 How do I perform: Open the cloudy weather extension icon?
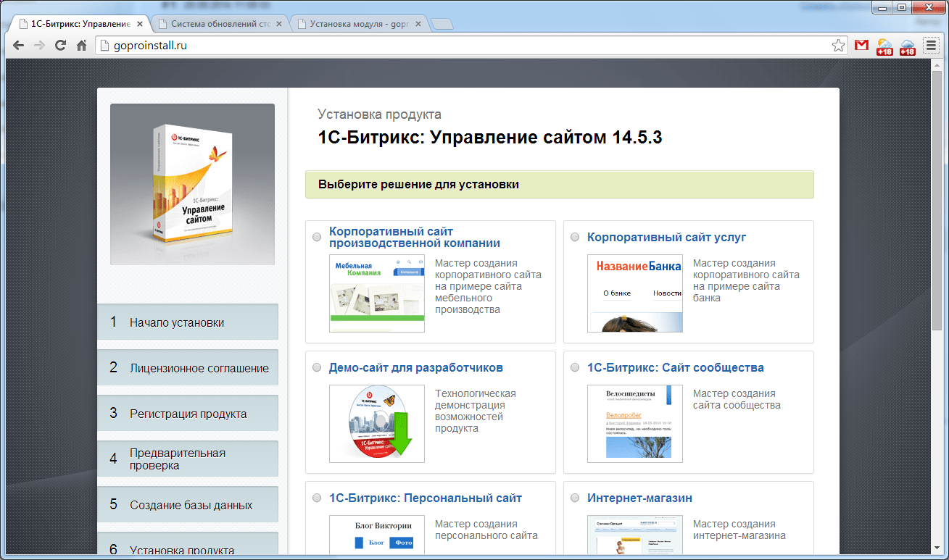[x=908, y=46]
